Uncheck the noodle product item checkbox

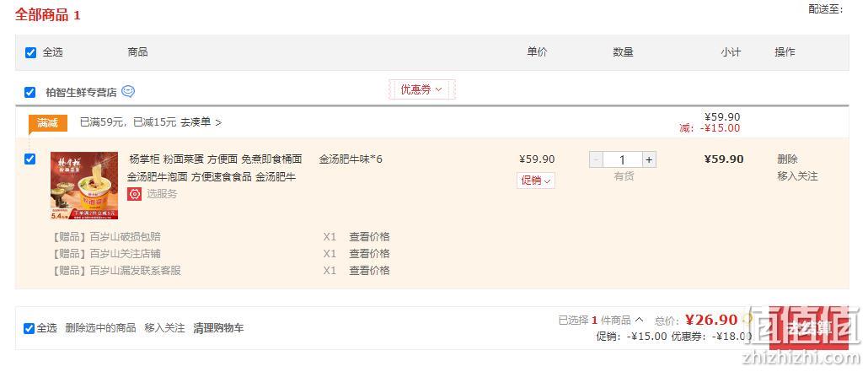(x=29, y=159)
